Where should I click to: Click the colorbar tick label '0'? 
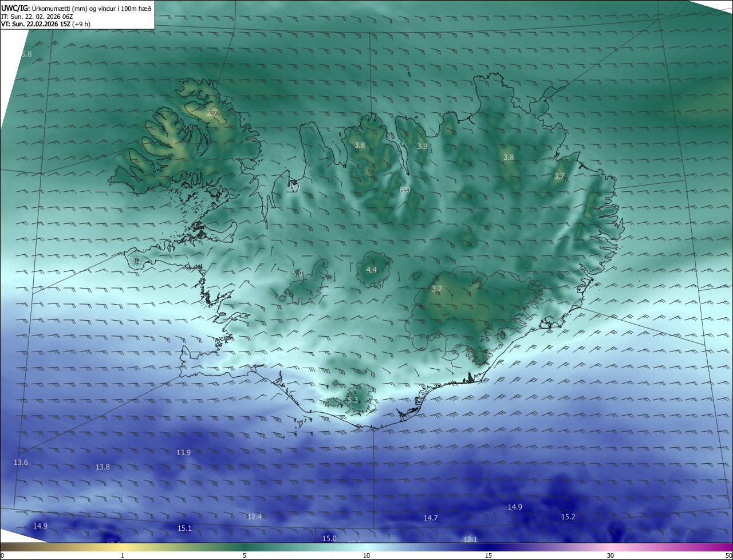[x=2, y=555]
